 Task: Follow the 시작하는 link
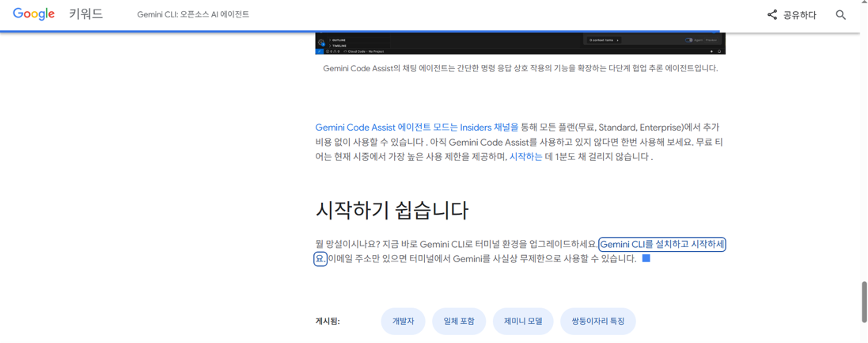point(525,156)
